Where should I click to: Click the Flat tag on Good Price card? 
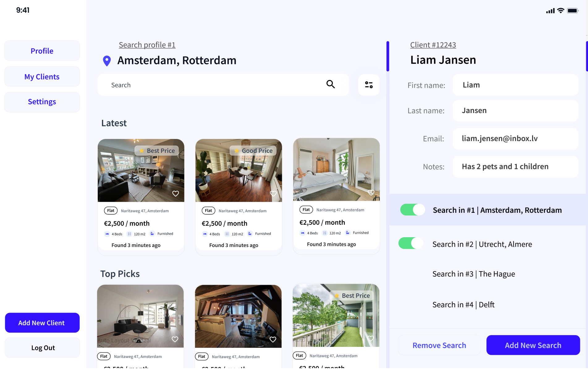[x=209, y=211]
